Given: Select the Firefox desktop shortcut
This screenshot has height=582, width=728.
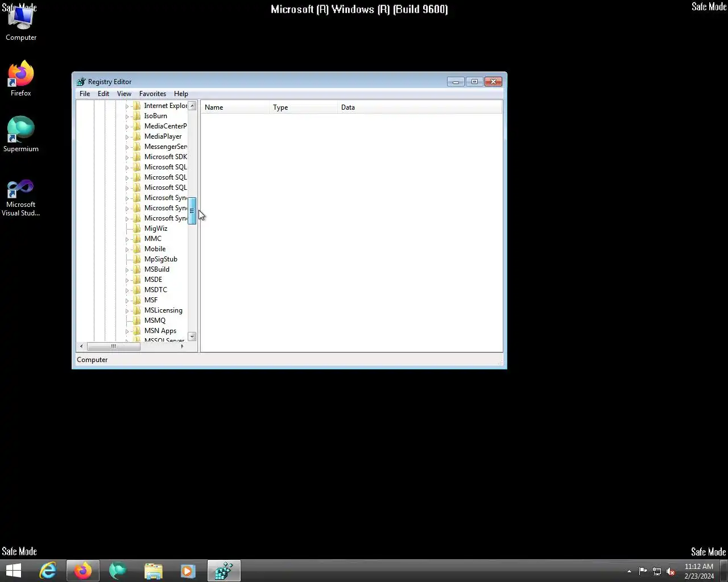Looking at the screenshot, I should coord(21,78).
